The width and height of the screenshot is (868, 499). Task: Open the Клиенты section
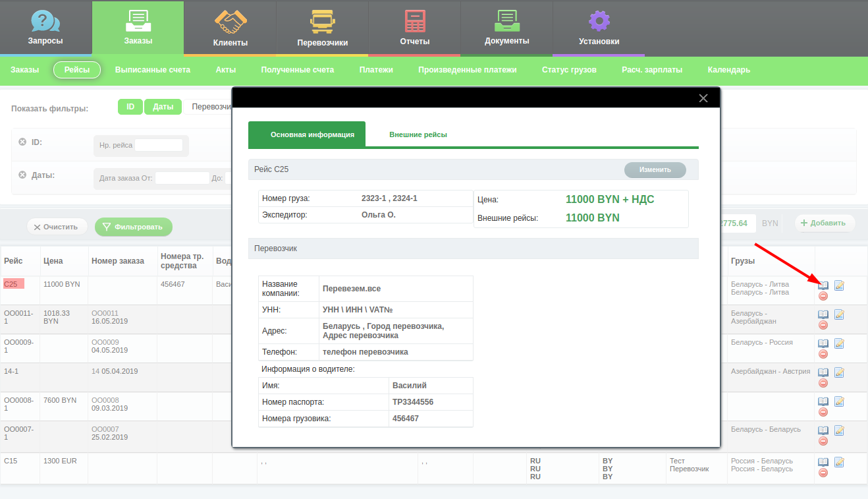[230, 28]
